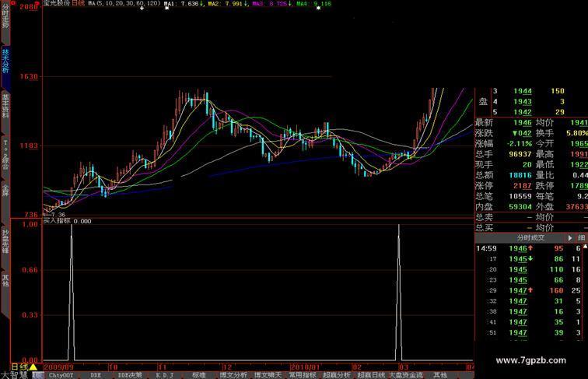Click the MA2: 7.991 value label
Image resolution: width=588 pixels, height=379 pixels.
point(226,3)
